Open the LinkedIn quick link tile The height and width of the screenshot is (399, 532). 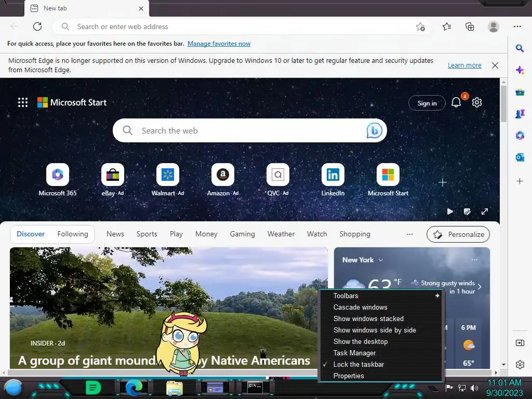click(333, 175)
